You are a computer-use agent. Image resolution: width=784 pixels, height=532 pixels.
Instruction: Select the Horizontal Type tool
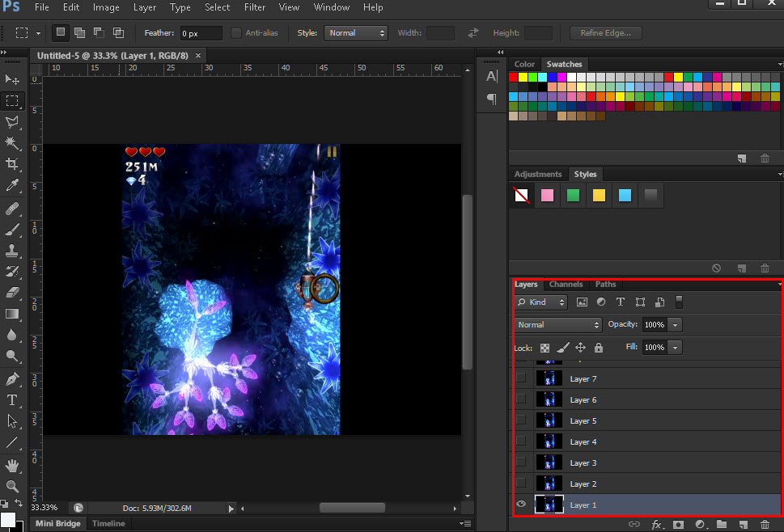(12, 400)
